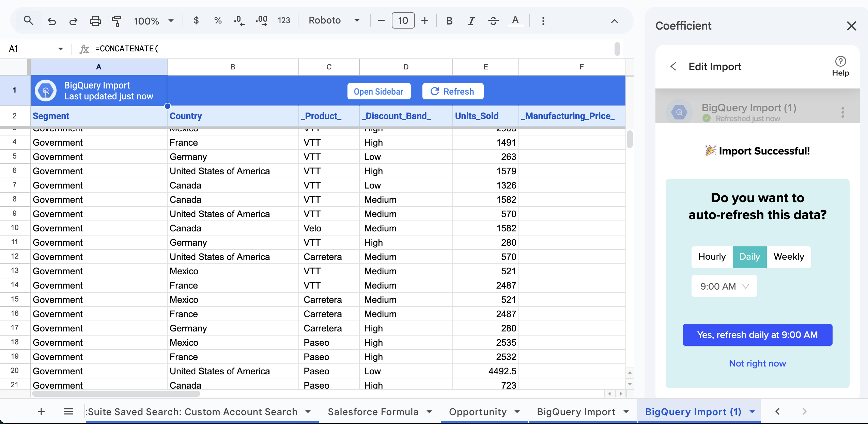Select the paint format icon
868x424 pixels.
tap(117, 21)
